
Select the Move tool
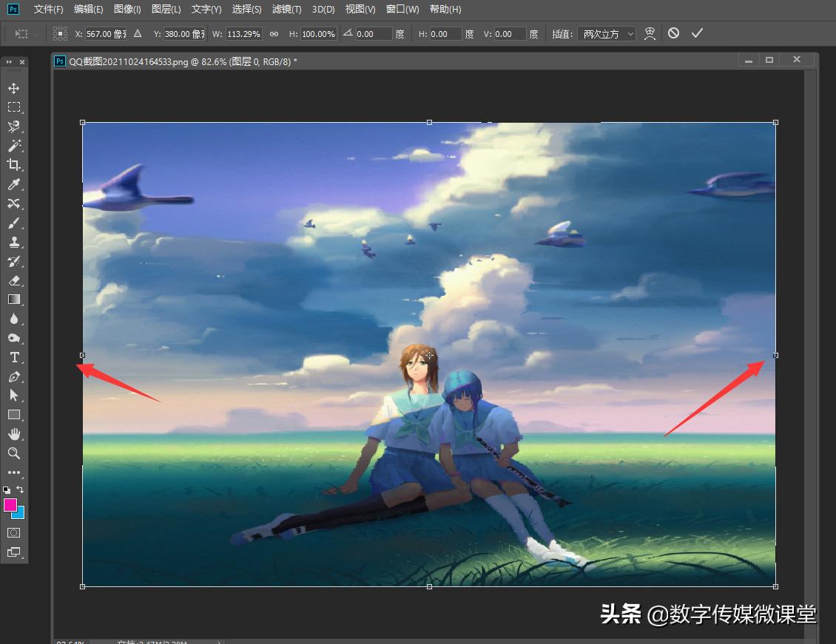click(15, 87)
